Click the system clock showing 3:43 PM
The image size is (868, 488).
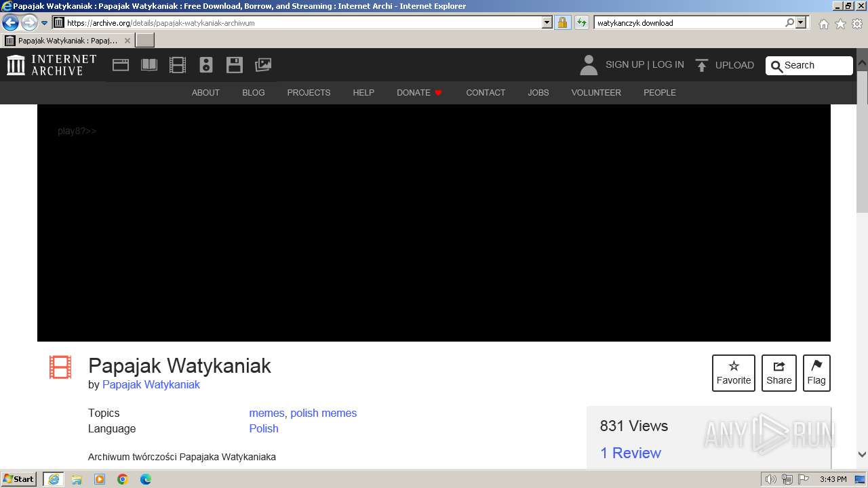click(x=833, y=479)
